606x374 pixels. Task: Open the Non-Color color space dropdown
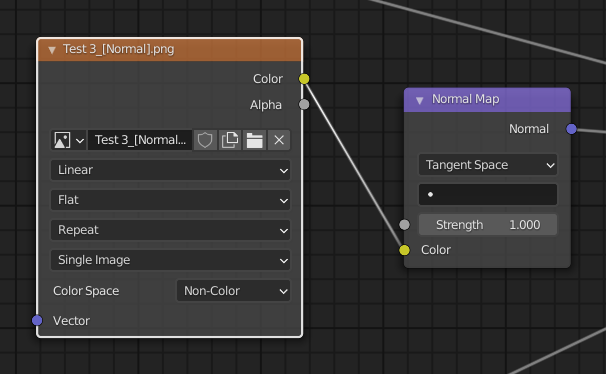pyautogui.click(x=233, y=291)
